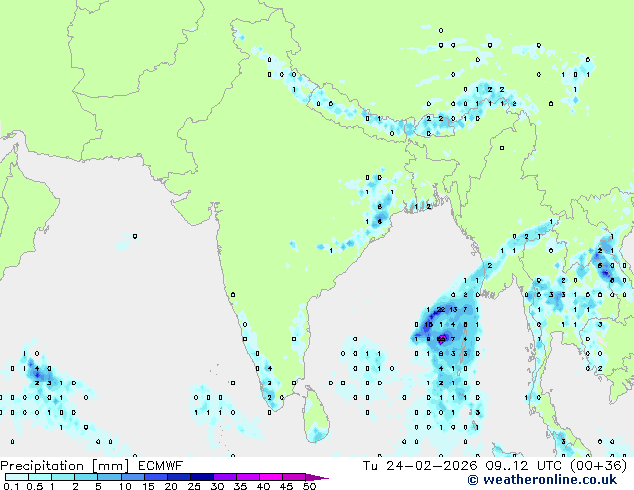Image resolution: width=634 pixels, height=490 pixels.
Task: Click the '0.5' legend tick label
Action: point(34,486)
